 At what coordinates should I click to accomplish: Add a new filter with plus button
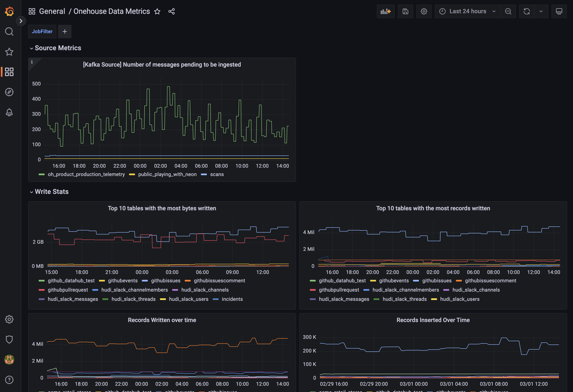(65, 32)
